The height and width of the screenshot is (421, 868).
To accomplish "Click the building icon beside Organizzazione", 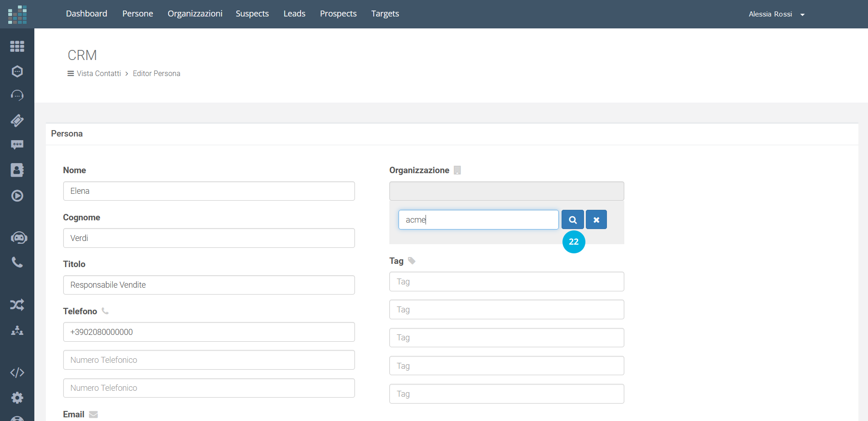I will click(x=457, y=170).
